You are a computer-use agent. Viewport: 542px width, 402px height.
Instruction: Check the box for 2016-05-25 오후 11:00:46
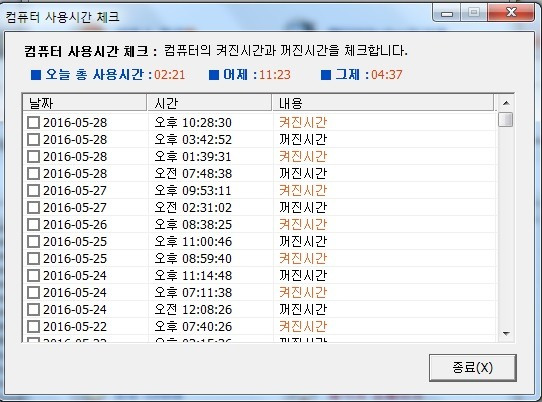[34, 241]
